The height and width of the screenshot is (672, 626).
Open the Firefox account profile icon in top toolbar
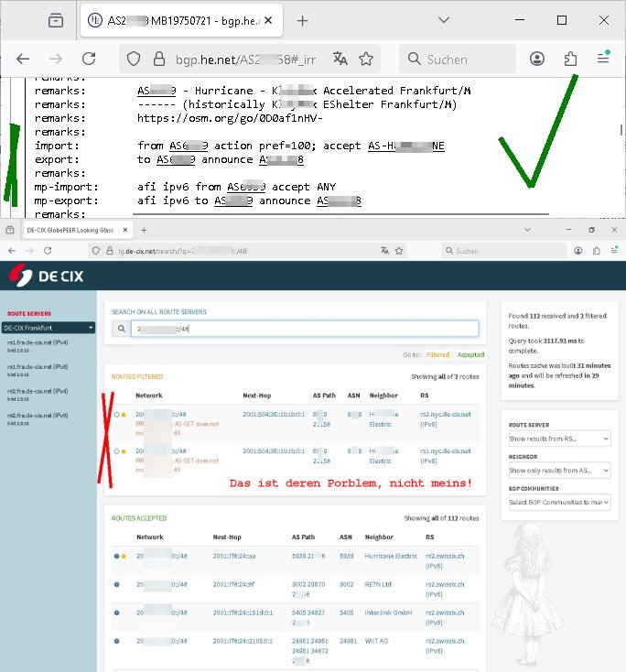[x=537, y=59]
